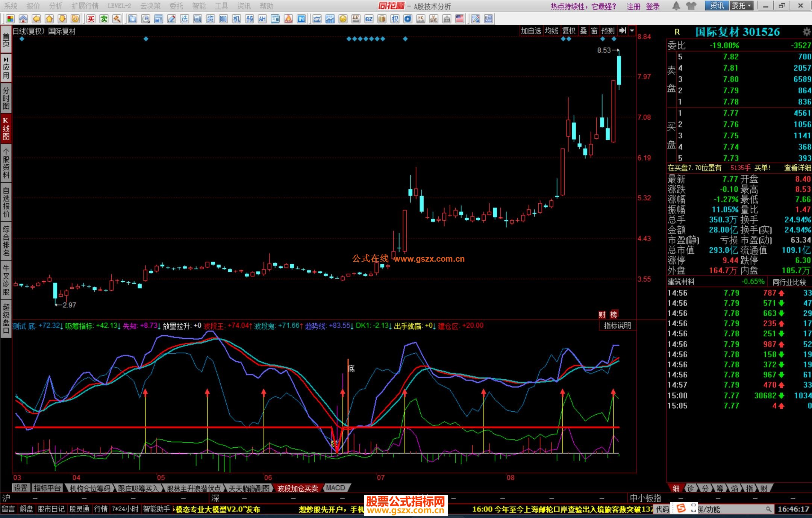
Task: Open the IPO toolbar icon
Action: point(301,19)
